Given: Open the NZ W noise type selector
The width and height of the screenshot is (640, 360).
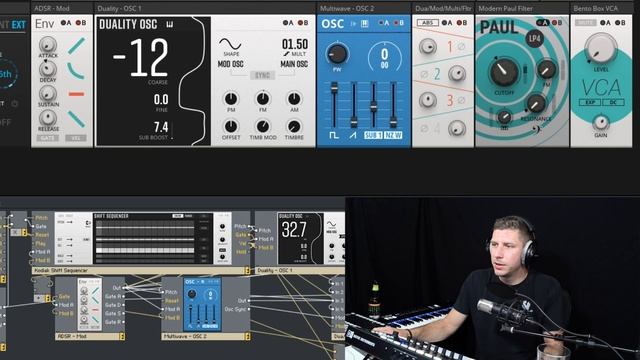Looking at the screenshot, I should pyautogui.click(x=393, y=135).
